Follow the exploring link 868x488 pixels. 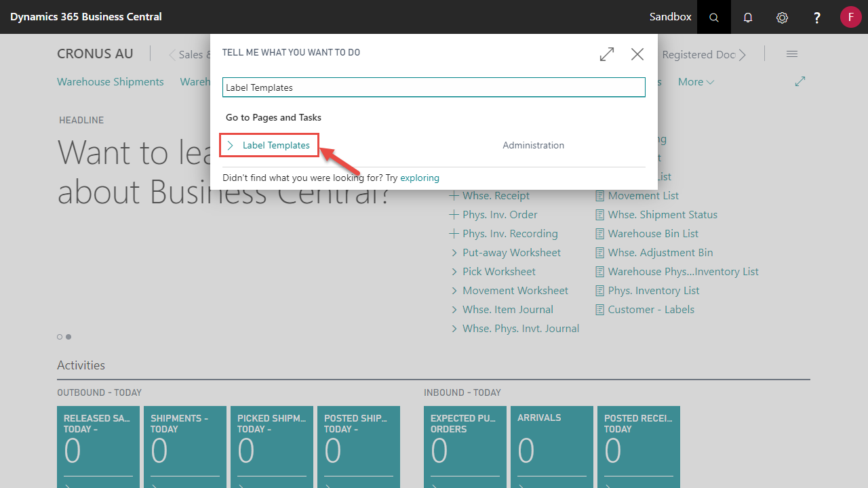tap(420, 178)
